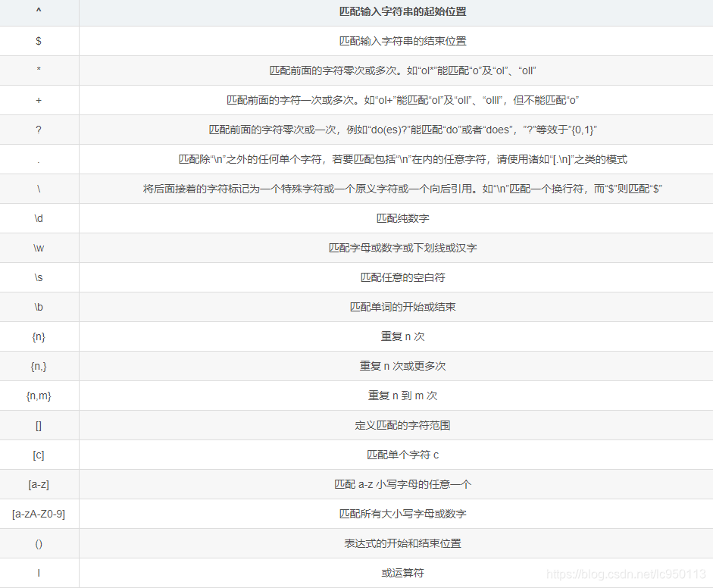This screenshot has width=713, height=588.
Task: Select the description 匹配所有大小写字母或数字
Action: (x=403, y=514)
